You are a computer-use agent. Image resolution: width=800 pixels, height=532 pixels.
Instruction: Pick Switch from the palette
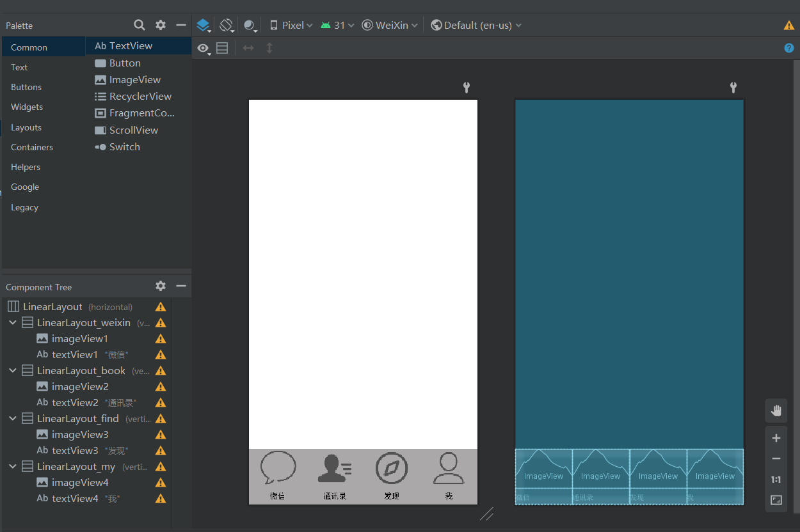click(x=138, y=146)
